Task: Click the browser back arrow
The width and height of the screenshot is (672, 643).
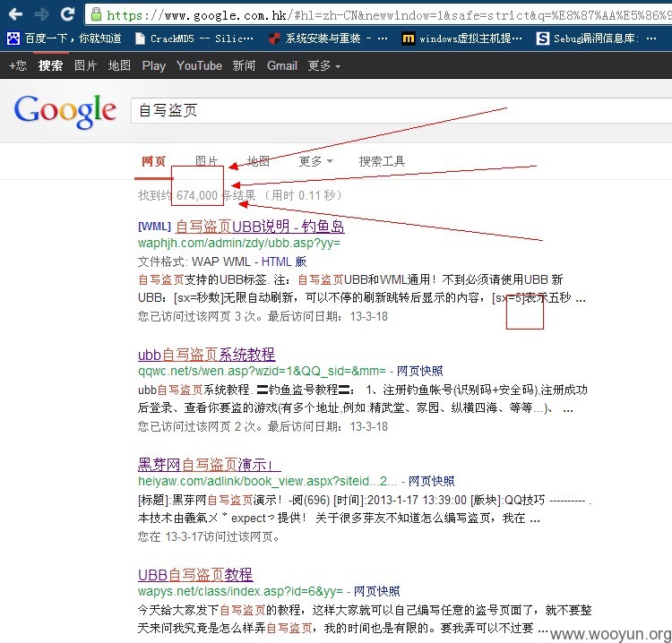Action: 15,14
